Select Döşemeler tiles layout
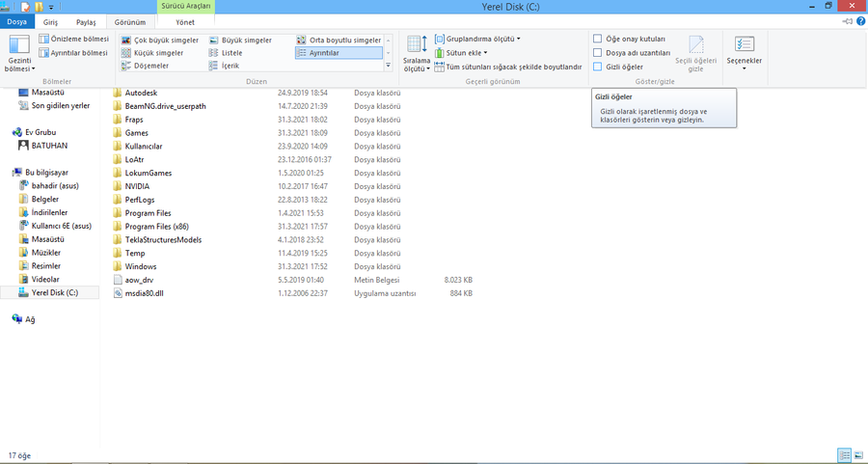Screen dimensions: 868x464 pyautogui.click(x=145, y=66)
